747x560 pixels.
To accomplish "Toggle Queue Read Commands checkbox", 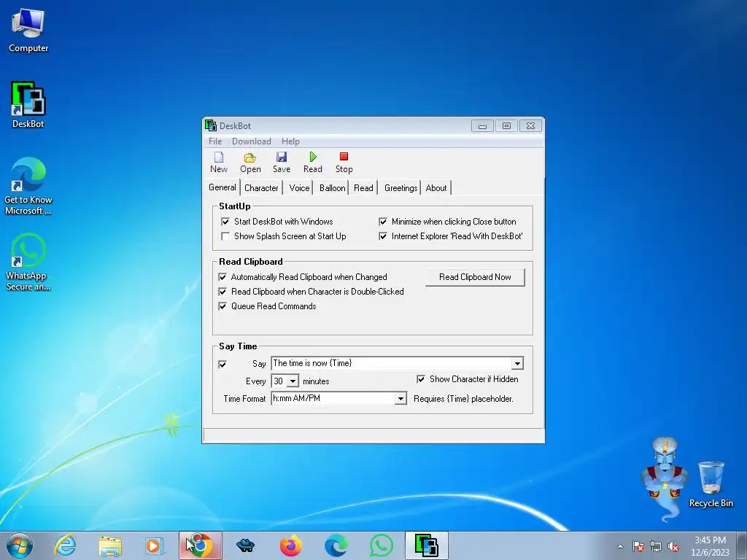I will 222,306.
